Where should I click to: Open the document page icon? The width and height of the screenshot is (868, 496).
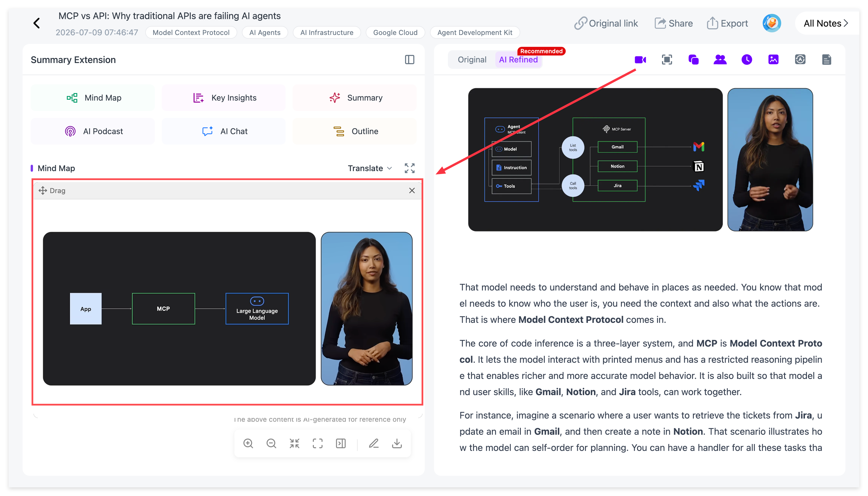[826, 60]
